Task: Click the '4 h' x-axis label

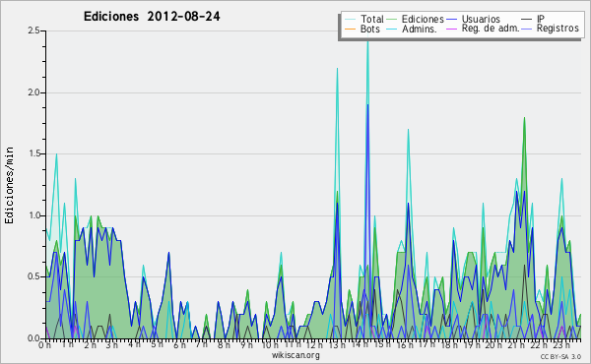Action: click(x=134, y=344)
